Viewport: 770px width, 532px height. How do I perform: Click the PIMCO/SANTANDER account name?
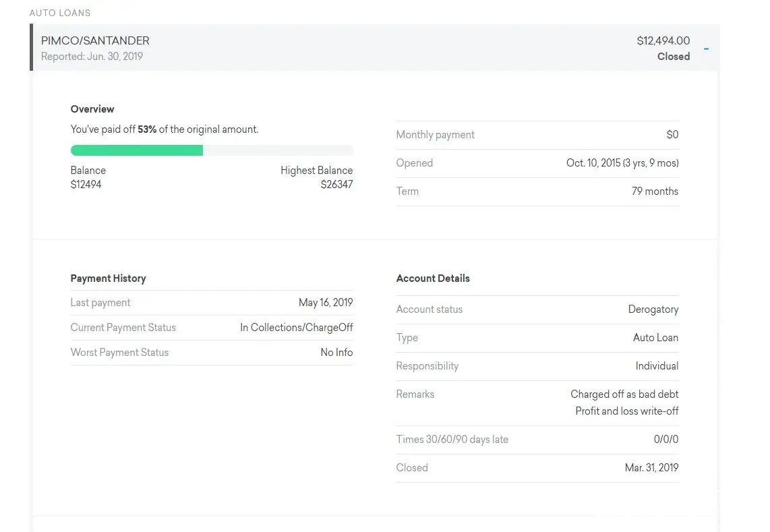pyautogui.click(x=95, y=41)
